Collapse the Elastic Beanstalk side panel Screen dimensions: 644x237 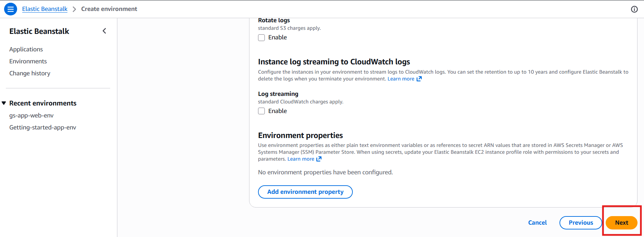pyautogui.click(x=104, y=31)
